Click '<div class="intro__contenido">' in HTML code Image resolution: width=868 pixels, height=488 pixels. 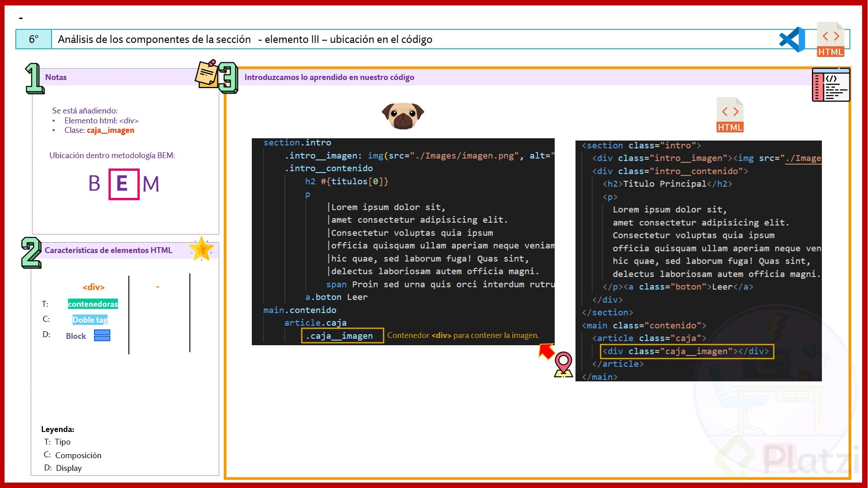[670, 171]
